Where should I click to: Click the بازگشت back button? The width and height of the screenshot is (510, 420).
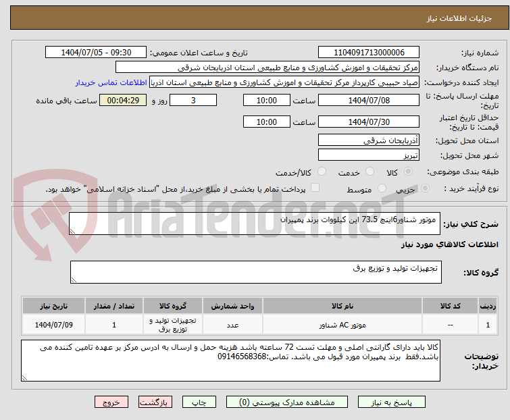pyautogui.click(x=155, y=402)
